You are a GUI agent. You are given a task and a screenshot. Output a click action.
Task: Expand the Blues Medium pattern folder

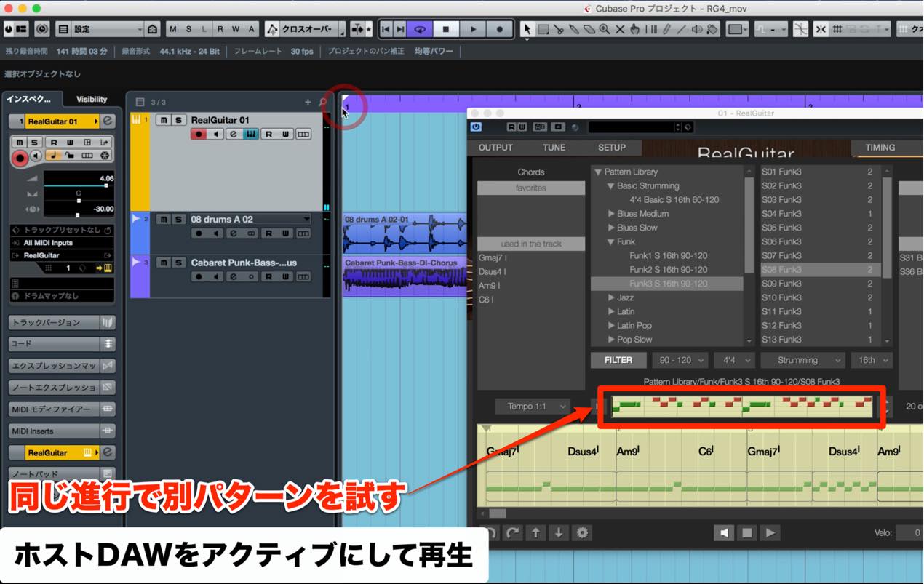click(x=611, y=214)
